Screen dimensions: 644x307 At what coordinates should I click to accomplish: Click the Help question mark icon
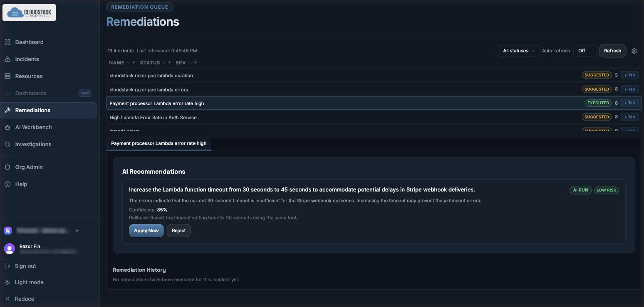point(7,184)
